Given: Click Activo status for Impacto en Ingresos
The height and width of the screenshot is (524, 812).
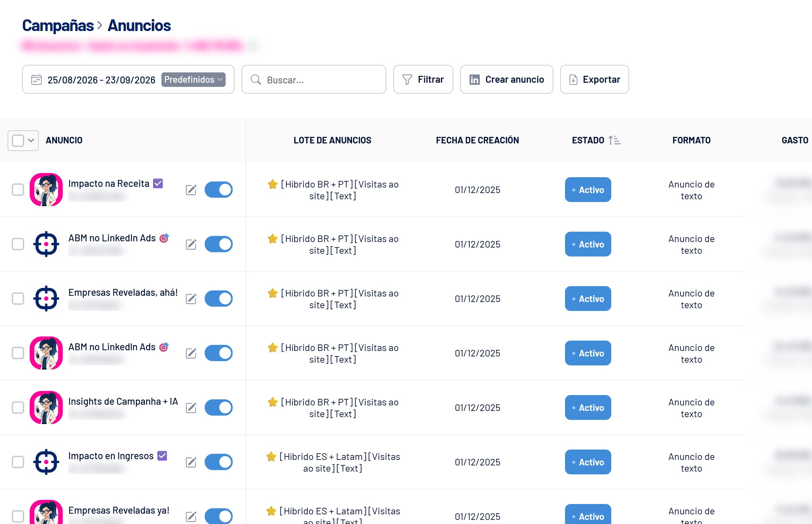Looking at the screenshot, I should [x=588, y=462].
